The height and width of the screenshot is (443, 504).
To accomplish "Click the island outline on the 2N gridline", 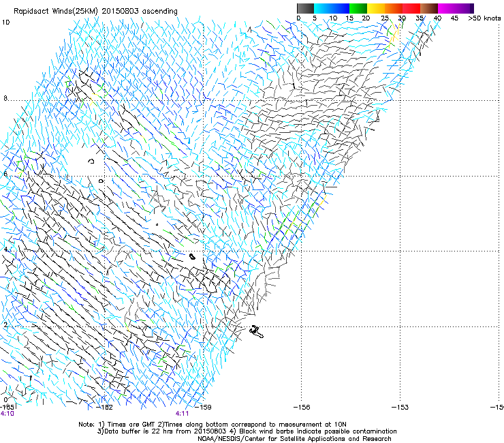I will [257, 332].
